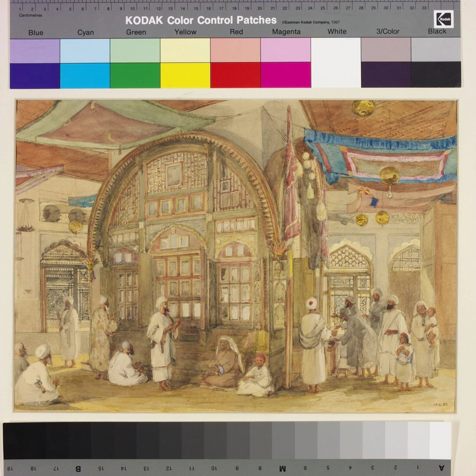
Task: Click the 'Blue' column label
Action: [x=36, y=33]
